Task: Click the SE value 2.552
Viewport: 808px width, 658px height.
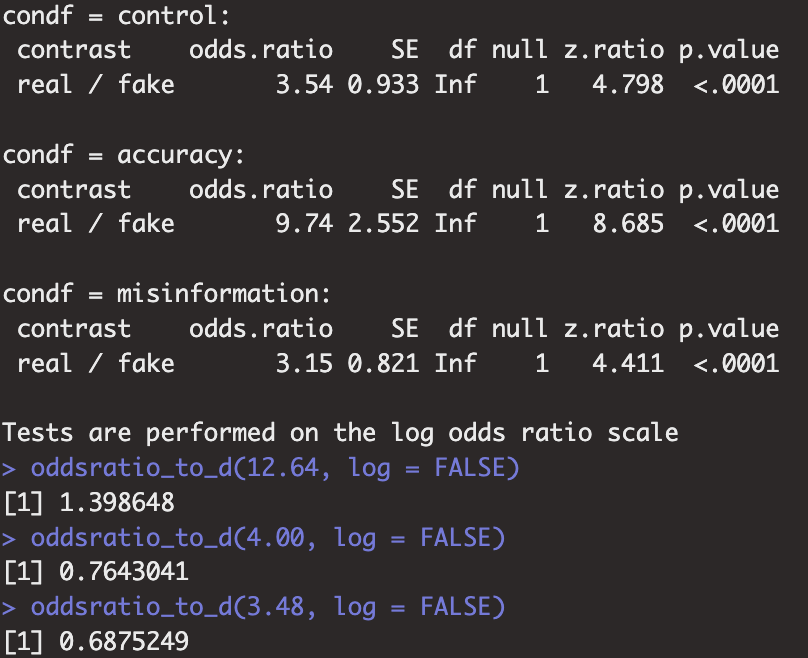Action: pos(383,223)
